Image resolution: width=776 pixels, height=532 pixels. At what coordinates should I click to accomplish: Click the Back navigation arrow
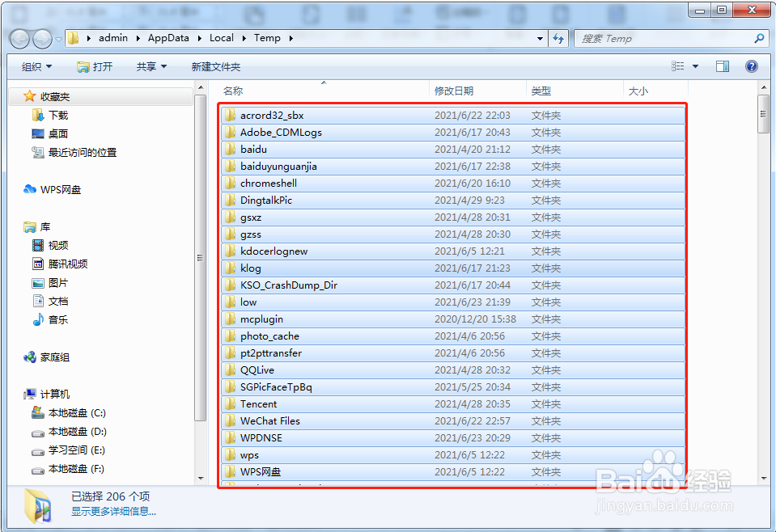point(19,39)
